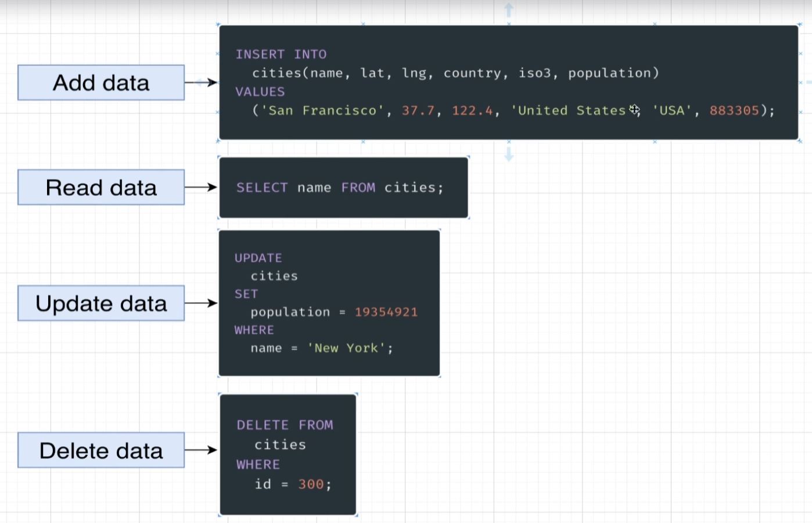
Task: Select the 'Delete data' label box
Action: pos(101,450)
